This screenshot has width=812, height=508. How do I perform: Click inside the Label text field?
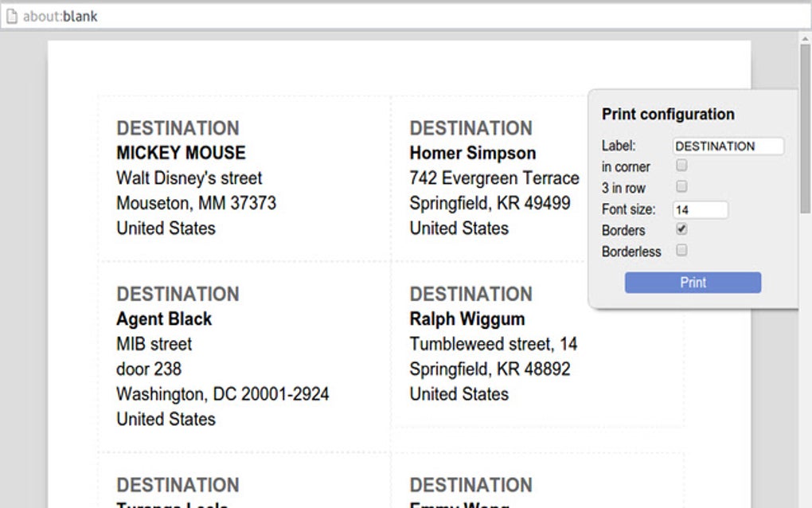point(727,146)
